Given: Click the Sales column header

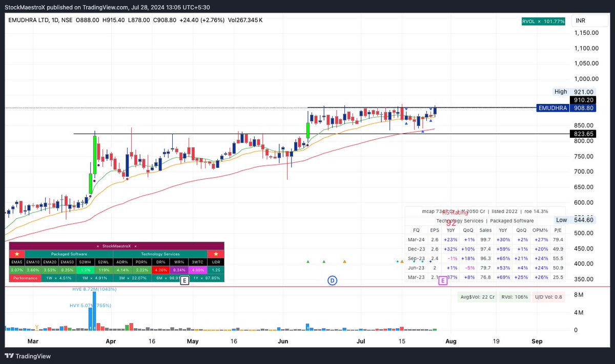Looking at the screenshot, I should click(x=485, y=230).
